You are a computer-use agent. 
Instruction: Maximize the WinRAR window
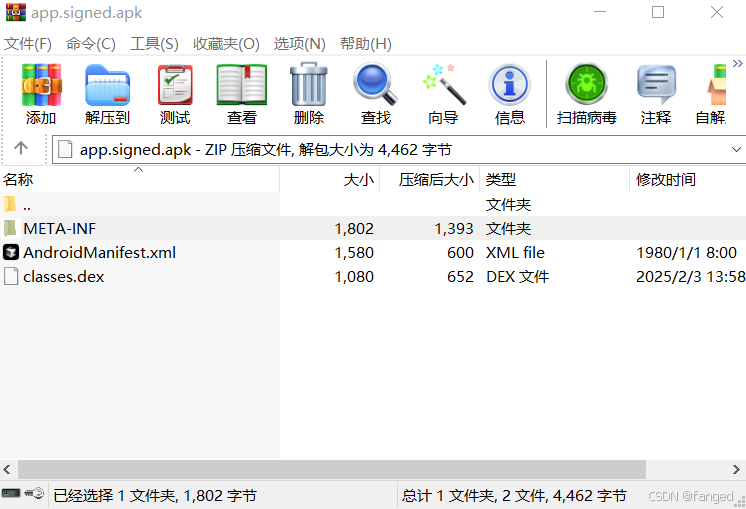pos(658,12)
